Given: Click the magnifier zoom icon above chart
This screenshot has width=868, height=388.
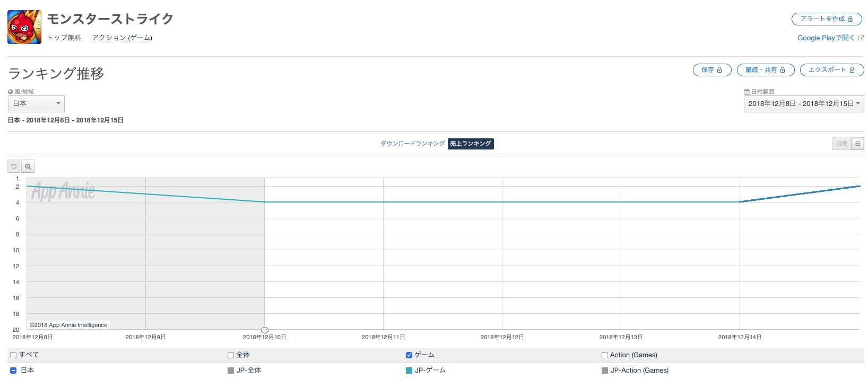Looking at the screenshot, I should [x=28, y=166].
